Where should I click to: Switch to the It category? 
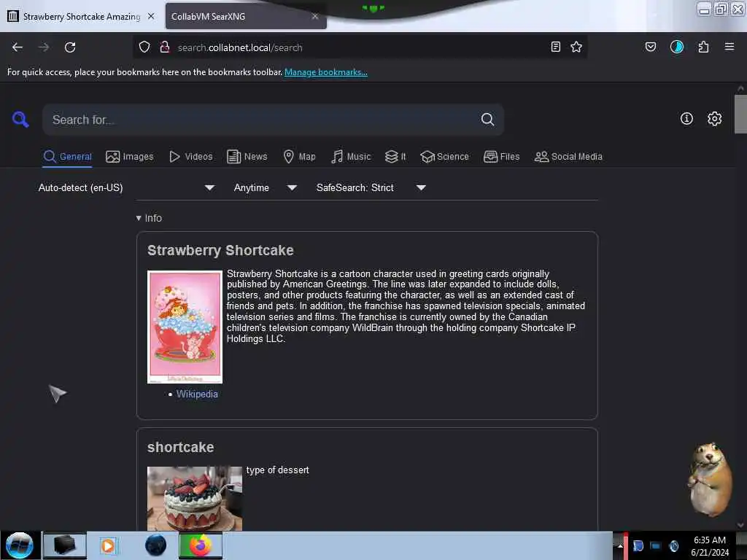[395, 156]
